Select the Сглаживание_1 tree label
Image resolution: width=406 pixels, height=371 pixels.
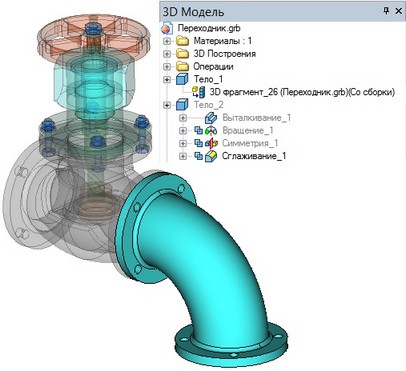coord(254,156)
